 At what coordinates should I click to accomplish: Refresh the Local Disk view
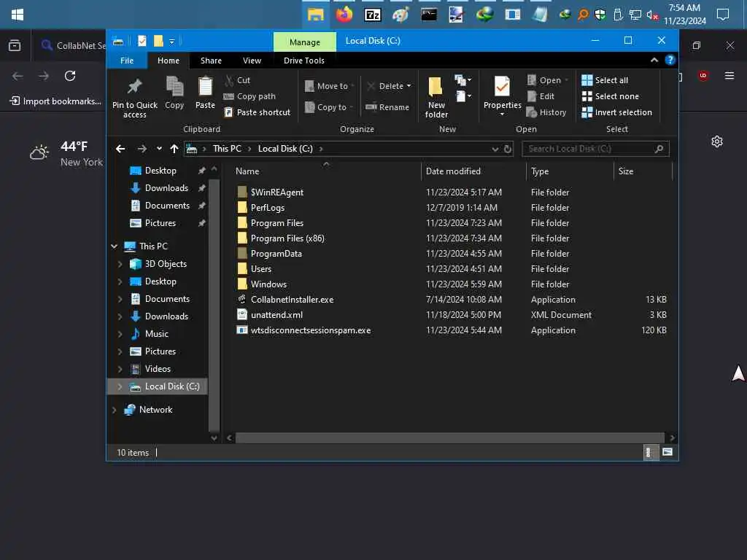point(508,149)
